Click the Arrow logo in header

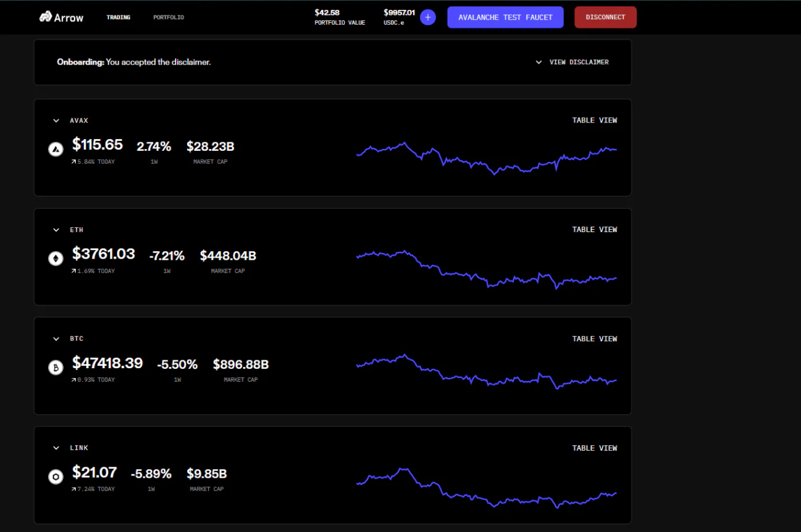[61, 17]
